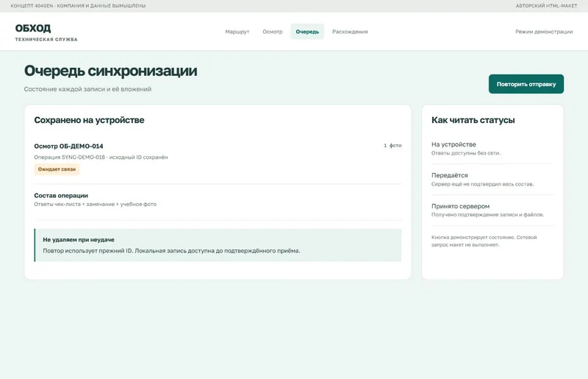
Task: Click the Сервер ещё не подтвердил description
Action: [x=482, y=184]
